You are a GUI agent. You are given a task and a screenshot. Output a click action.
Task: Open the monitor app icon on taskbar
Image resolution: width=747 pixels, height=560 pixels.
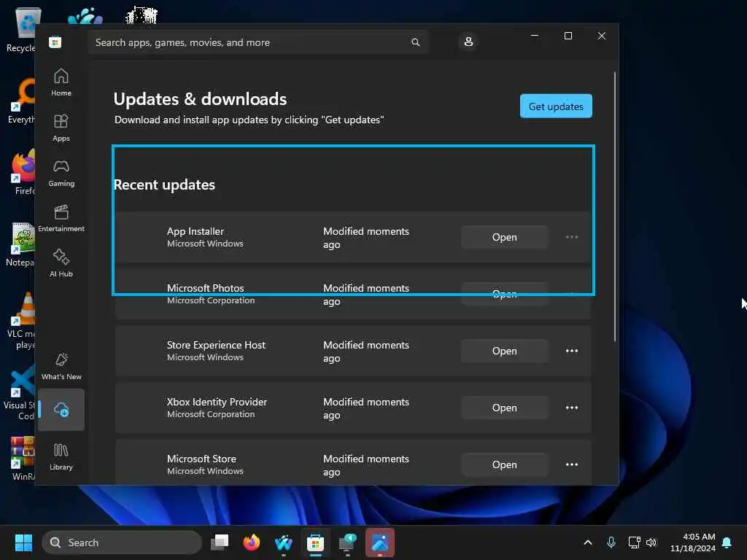[x=347, y=542]
